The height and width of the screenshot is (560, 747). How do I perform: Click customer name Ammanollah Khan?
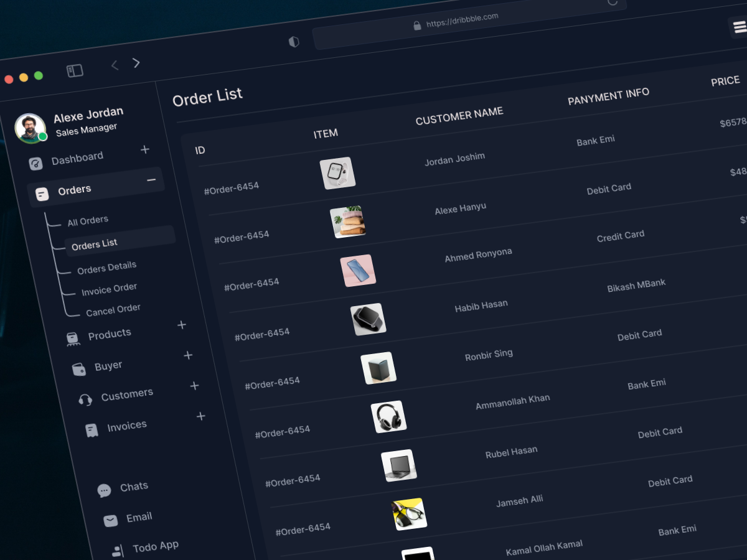pos(512,402)
